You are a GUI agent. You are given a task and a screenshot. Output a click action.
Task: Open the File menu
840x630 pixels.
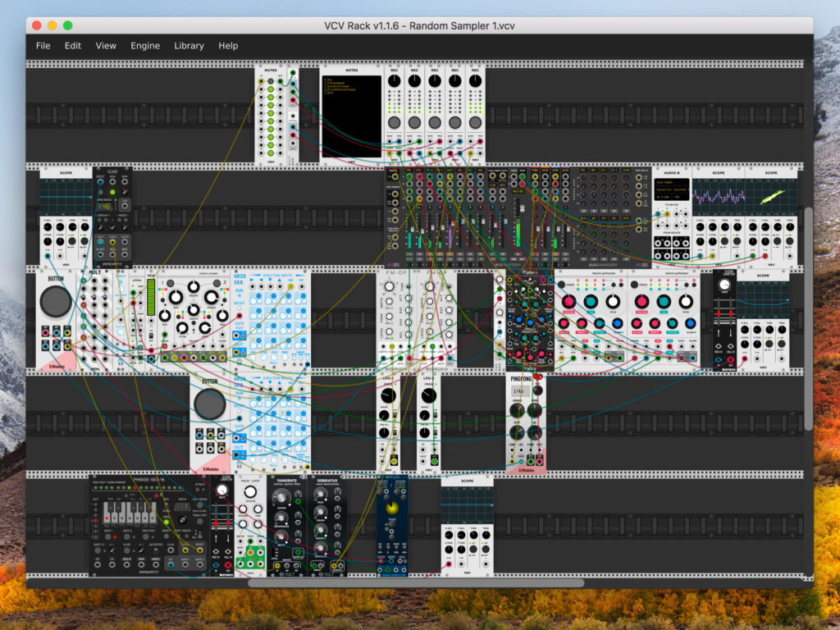click(43, 46)
